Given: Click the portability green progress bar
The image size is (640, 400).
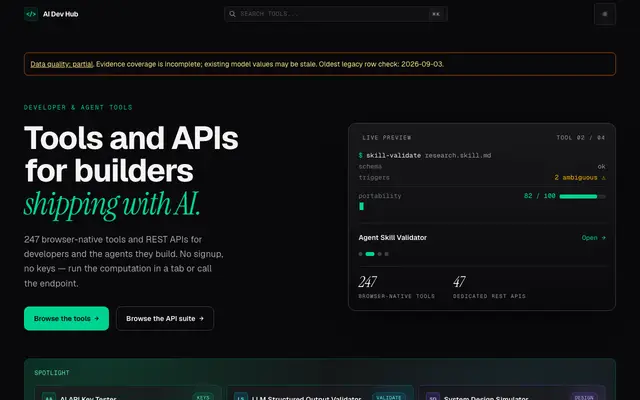Looking at the screenshot, I should pyautogui.click(x=582, y=196).
